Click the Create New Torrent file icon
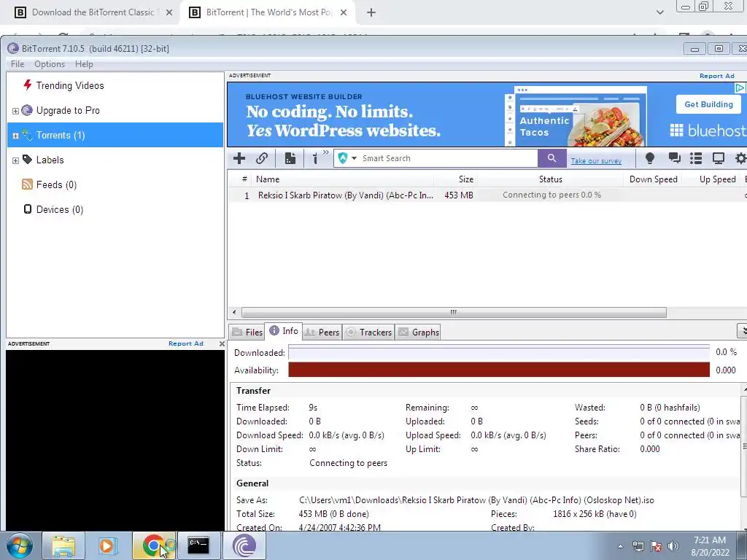747x560 pixels. coord(290,158)
